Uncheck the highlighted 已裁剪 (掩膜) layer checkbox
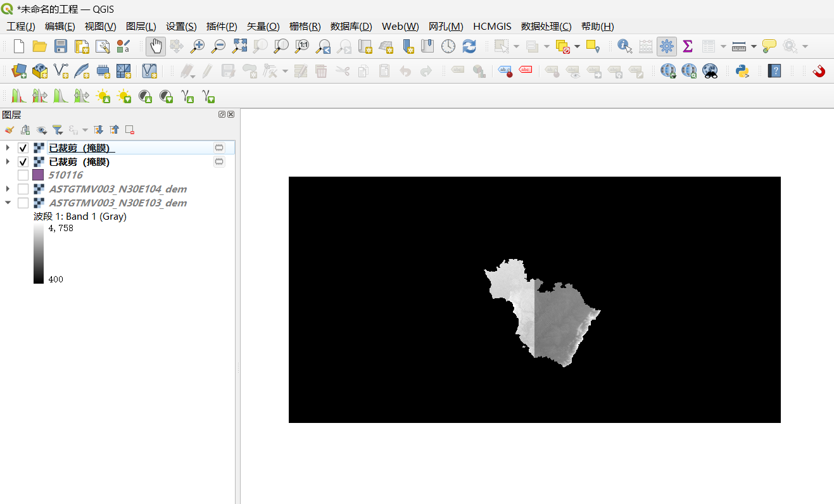 point(23,148)
